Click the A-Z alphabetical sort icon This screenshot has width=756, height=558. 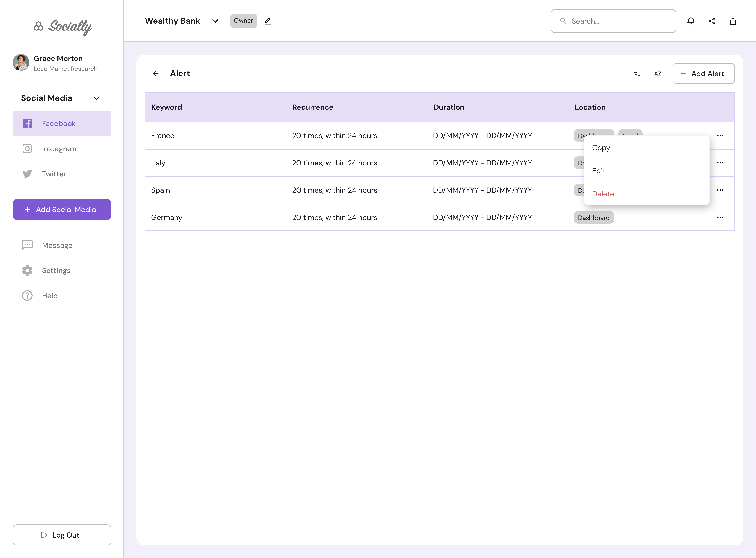click(658, 73)
